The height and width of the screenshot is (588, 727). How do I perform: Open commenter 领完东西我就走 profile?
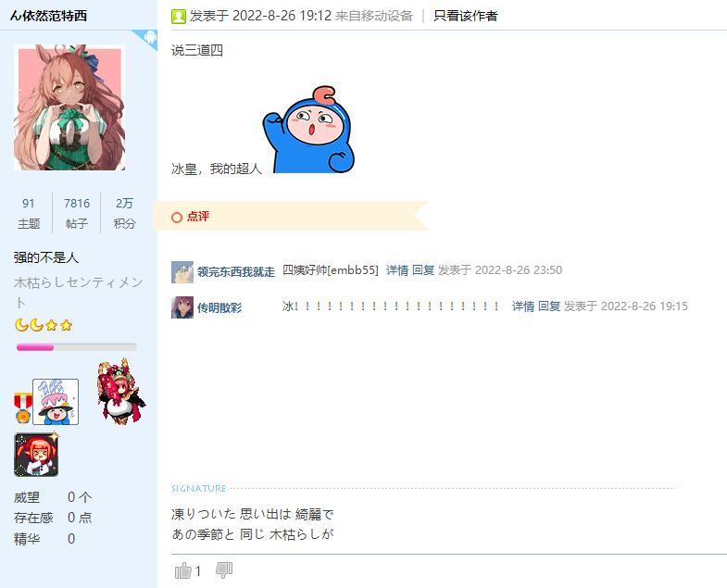click(236, 271)
